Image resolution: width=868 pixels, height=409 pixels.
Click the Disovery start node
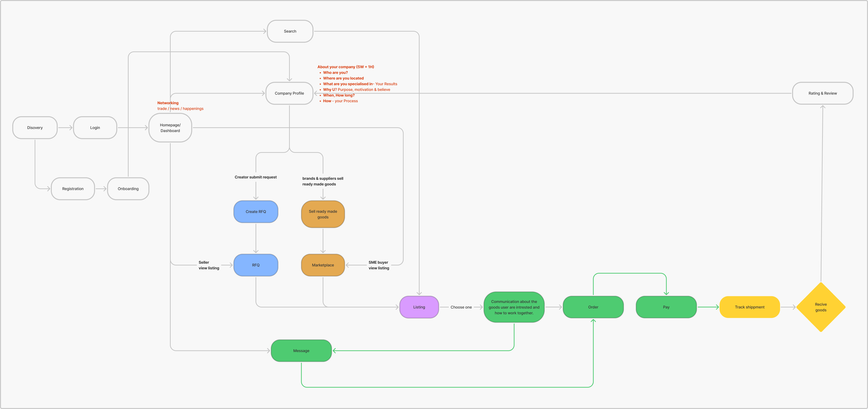(x=35, y=128)
